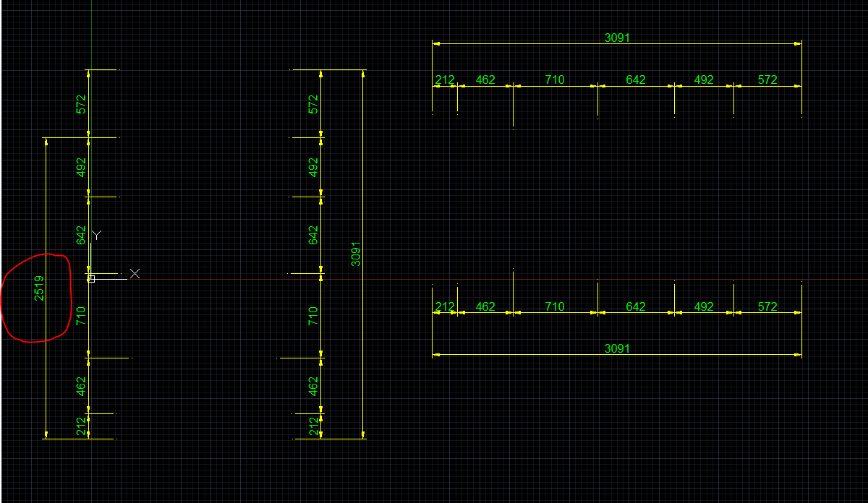Select 642 in the leftmost vertical dimension chain

tap(81, 235)
